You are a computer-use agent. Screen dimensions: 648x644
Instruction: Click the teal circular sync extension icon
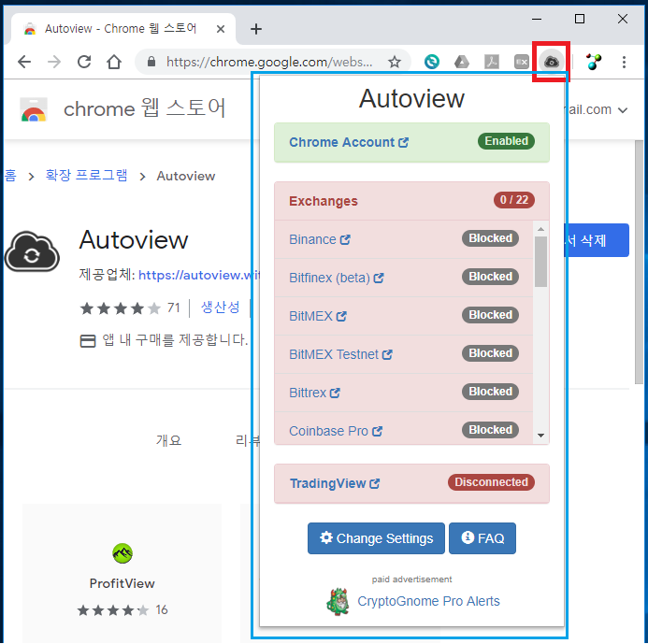pyautogui.click(x=431, y=62)
